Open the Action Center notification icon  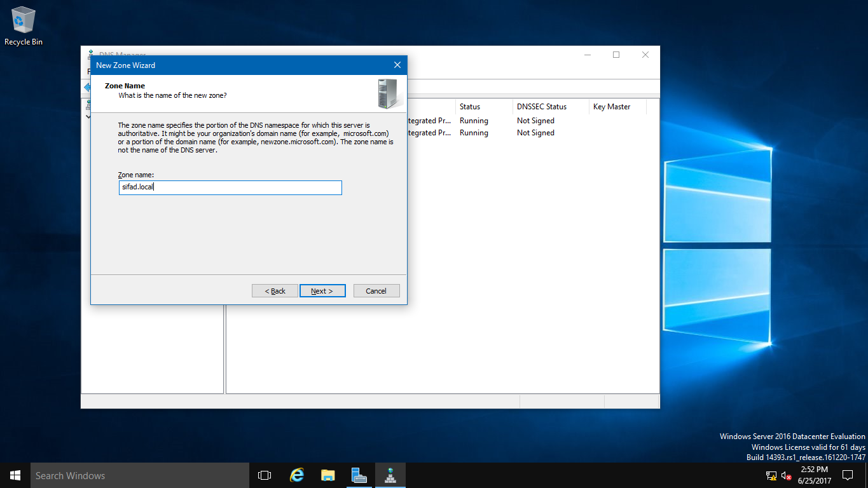pos(848,475)
